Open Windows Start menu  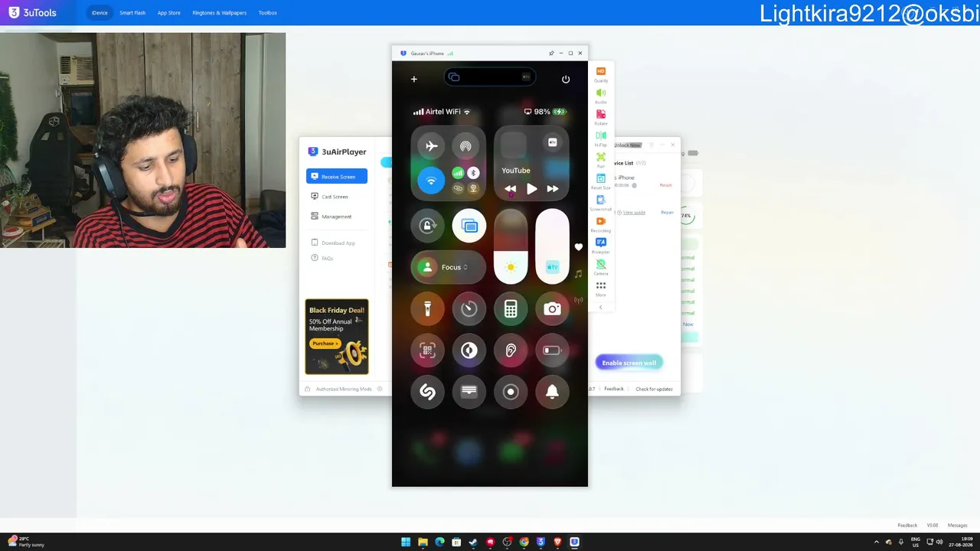point(406,543)
